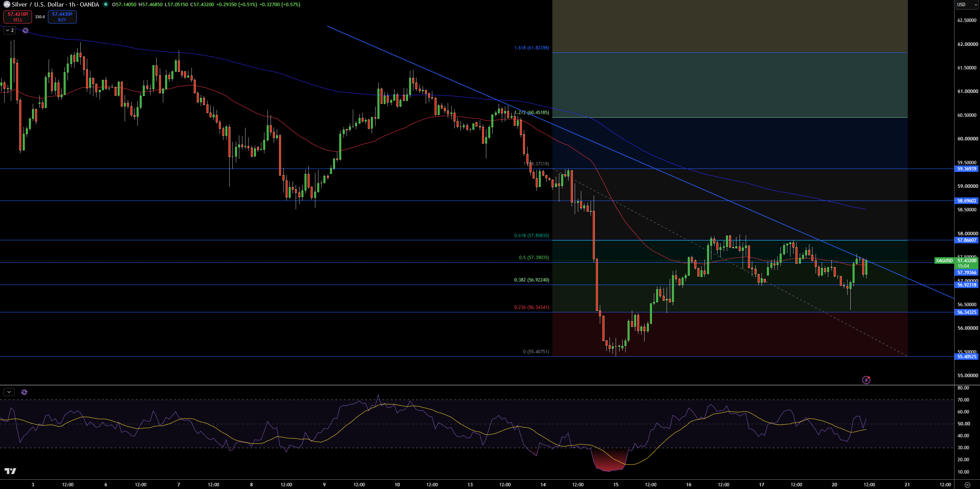Click the 56.34325 price scale label
This screenshot has width=980, height=489.
tap(966, 312)
